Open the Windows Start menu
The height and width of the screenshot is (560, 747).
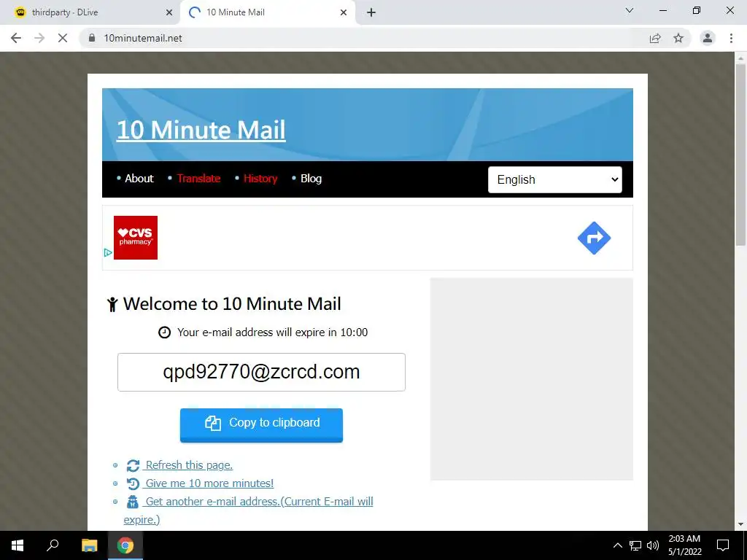click(18, 545)
